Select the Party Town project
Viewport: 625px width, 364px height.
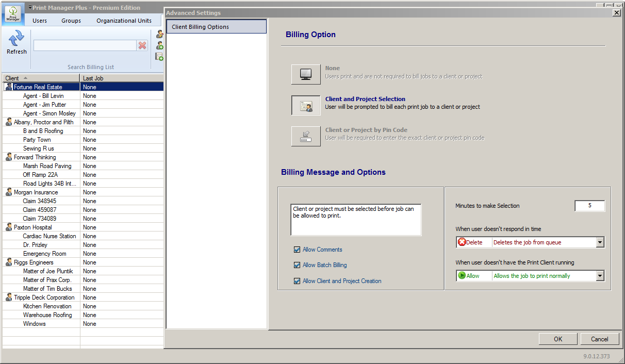83,140
